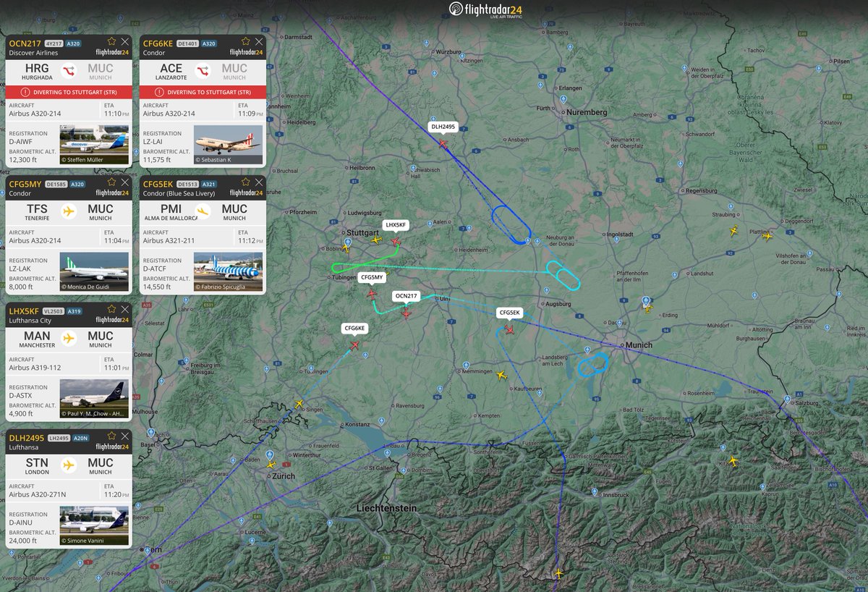Click the PMI Alma de Mallorca origin
The width and height of the screenshot is (868, 592).
coord(171,212)
